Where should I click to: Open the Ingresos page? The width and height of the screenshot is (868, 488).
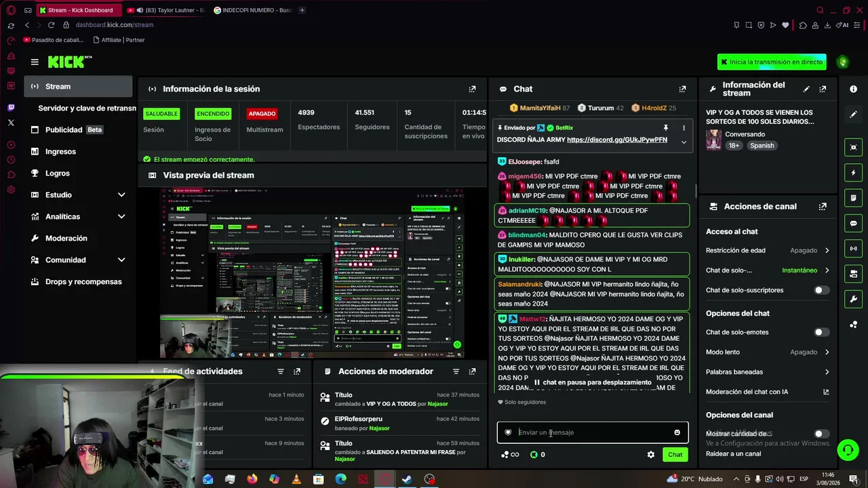click(78, 151)
